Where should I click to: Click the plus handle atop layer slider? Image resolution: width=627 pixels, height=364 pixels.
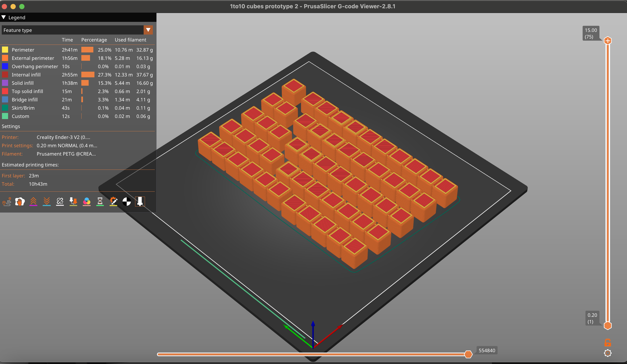pyautogui.click(x=608, y=40)
